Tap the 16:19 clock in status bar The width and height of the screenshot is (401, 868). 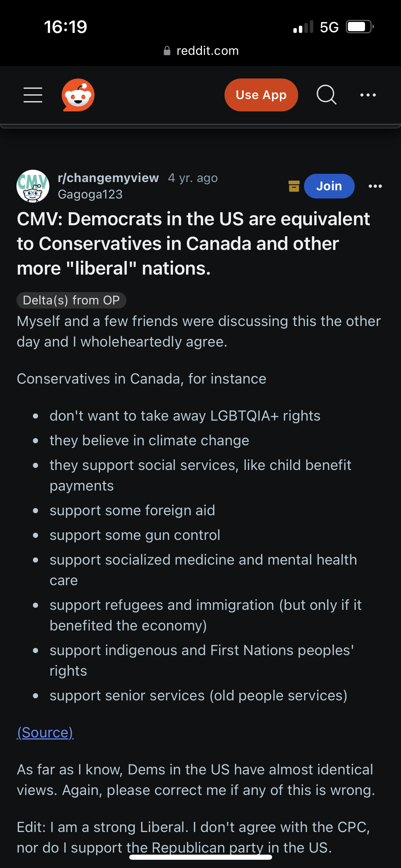coord(65,27)
